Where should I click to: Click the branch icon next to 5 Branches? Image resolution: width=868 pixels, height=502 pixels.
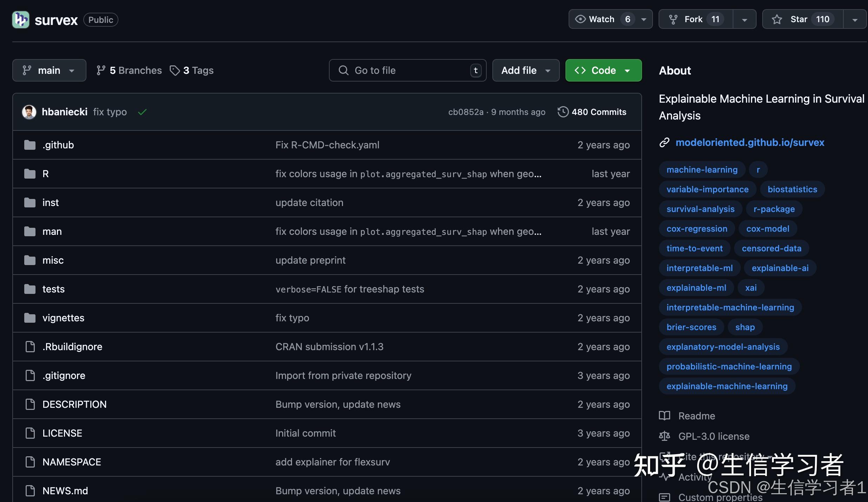102,70
